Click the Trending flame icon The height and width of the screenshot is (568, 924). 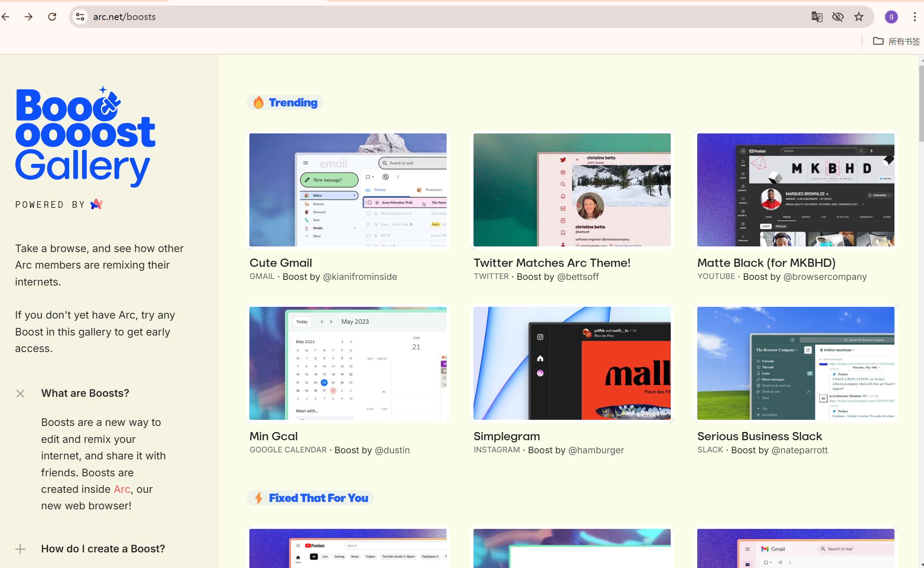pyautogui.click(x=258, y=103)
